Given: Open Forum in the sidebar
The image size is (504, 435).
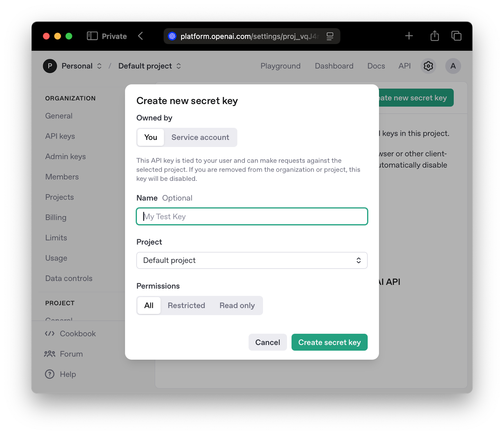Looking at the screenshot, I should pos(64,354).
